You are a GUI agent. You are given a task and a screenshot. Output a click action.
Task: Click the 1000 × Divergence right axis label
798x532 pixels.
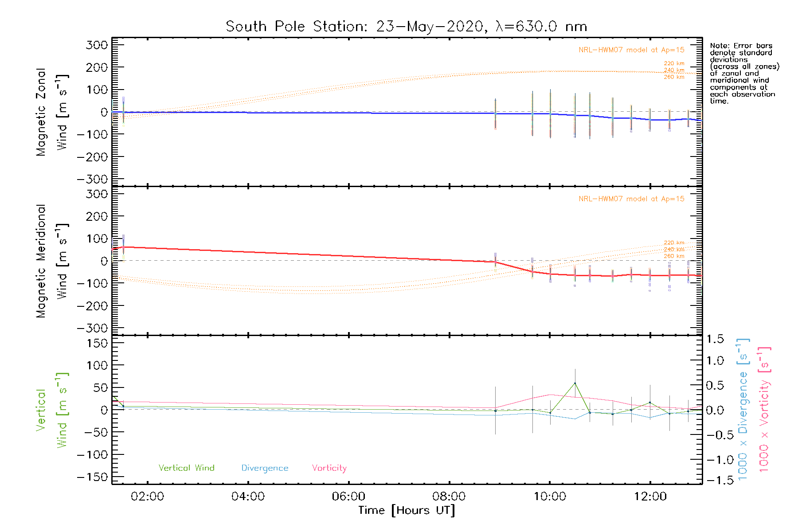click(x=743, y=409)
